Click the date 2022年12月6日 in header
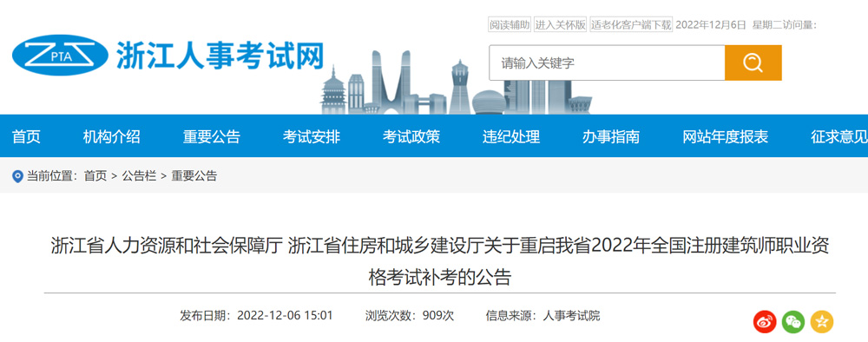 pyautogui.click(x=712, y=24)
